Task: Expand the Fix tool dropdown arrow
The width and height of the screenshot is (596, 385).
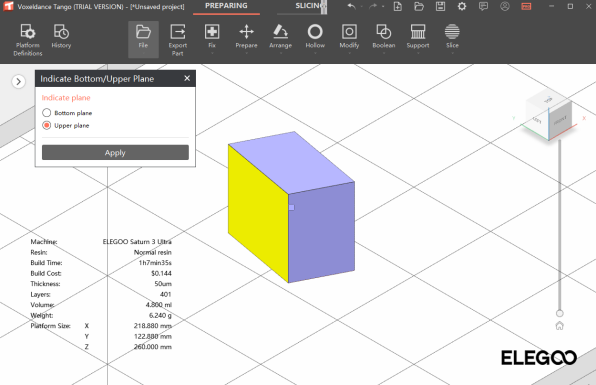Action: (x=212, y=53)
